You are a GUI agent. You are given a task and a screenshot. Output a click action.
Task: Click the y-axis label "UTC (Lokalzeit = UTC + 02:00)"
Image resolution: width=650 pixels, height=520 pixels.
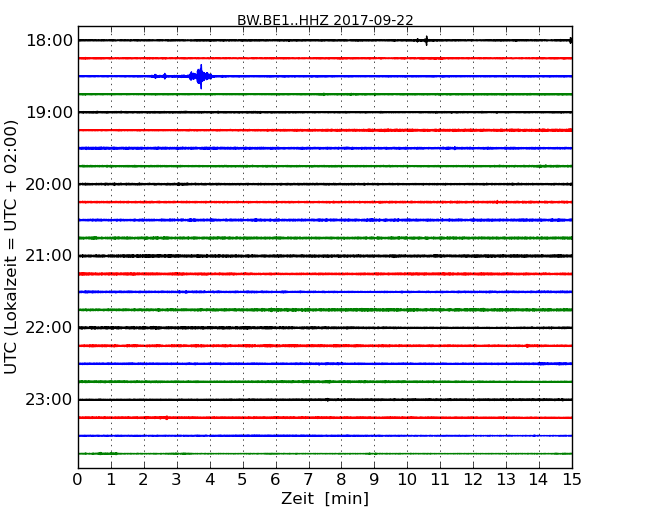click(11, 247)
